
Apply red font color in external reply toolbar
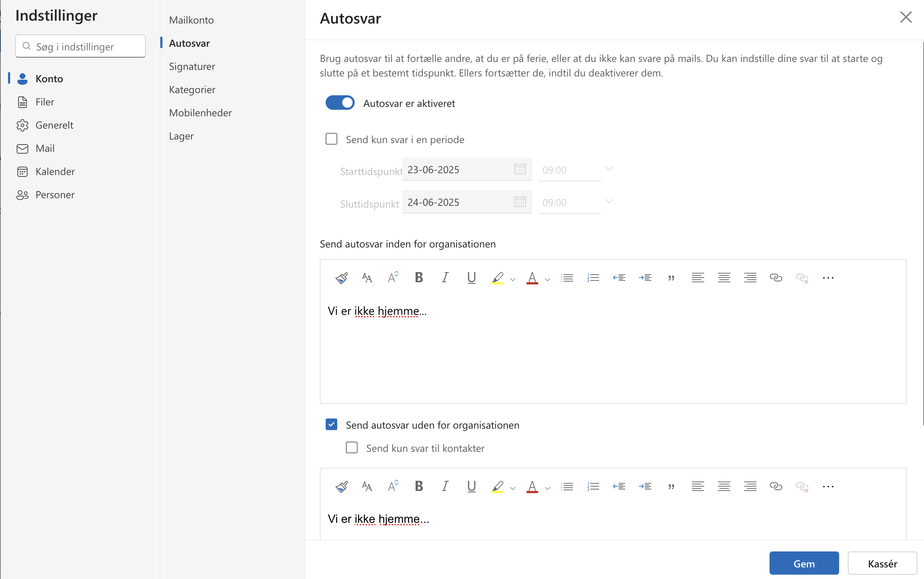click(x=532, y=486)
